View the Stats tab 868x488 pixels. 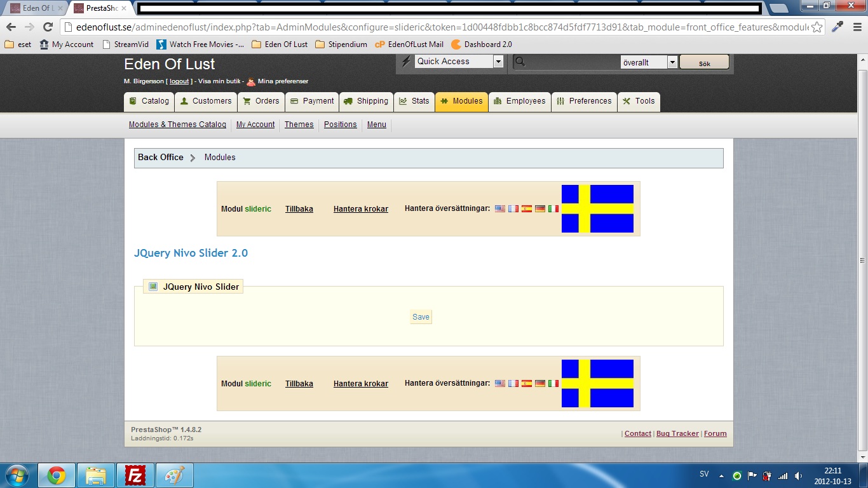click(414, 101)
